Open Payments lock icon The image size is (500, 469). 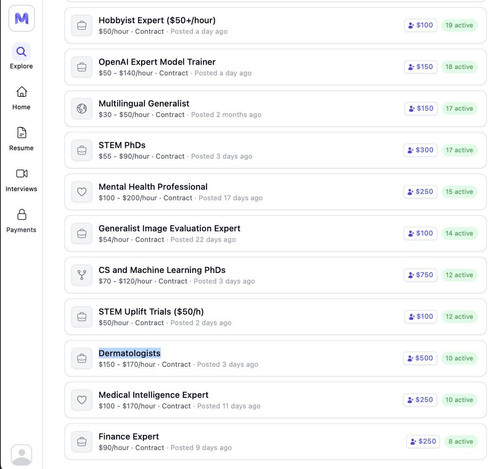22,215
